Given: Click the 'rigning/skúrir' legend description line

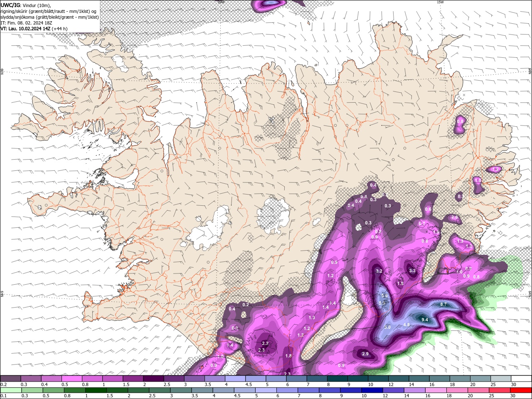Looking at the screenshot, I should coord(49,11).
